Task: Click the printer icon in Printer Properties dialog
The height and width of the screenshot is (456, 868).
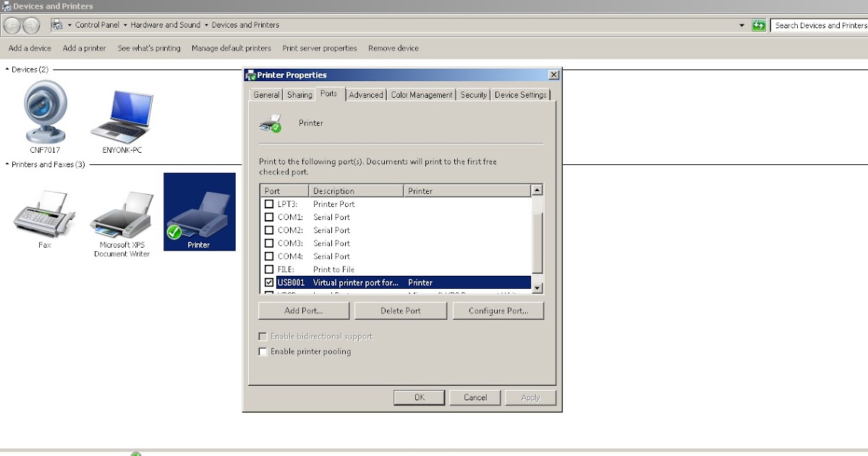Action: pyautogui.click(x=271, y=123)
